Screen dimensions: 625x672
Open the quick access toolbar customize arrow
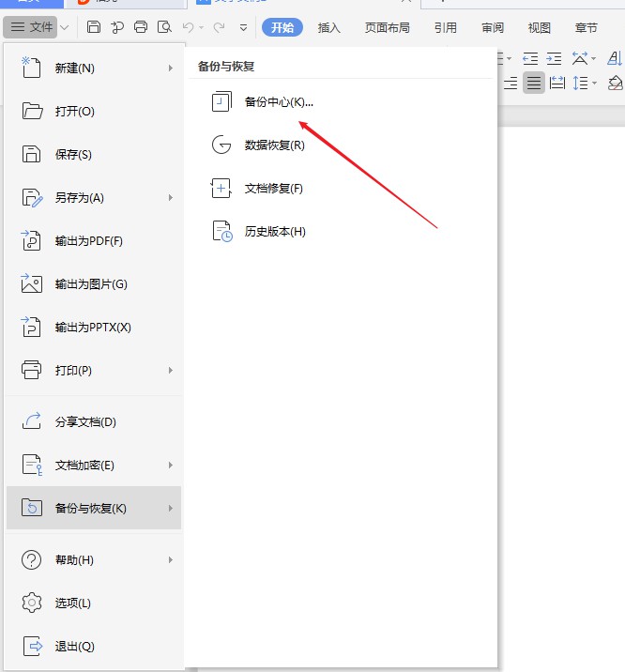243,28
